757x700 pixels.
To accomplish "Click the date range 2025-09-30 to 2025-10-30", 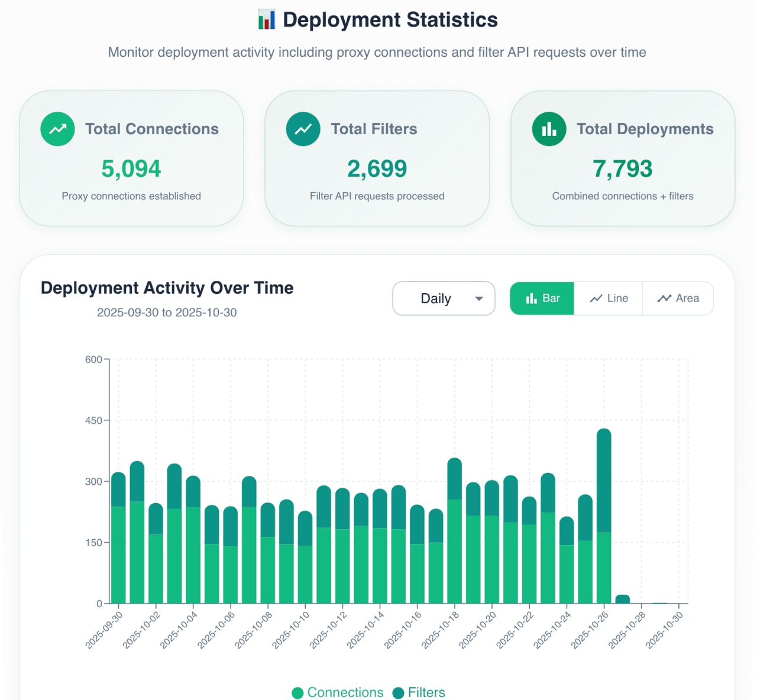I will tap(167, 312).
